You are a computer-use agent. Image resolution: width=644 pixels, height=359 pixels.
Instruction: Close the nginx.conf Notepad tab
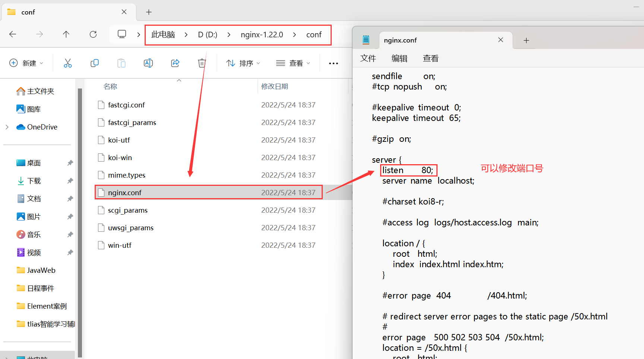click(x=501, y=40)
